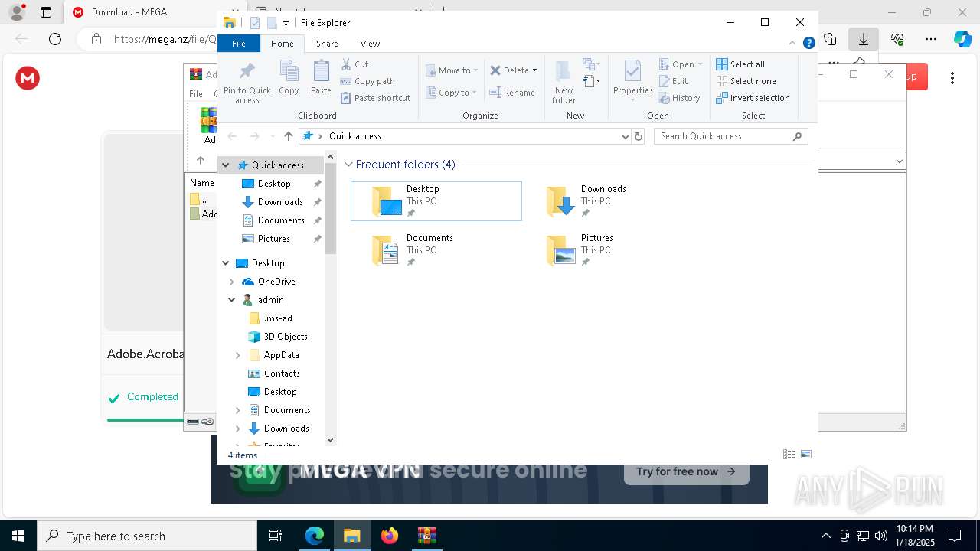
Task: Create a New folder from the ribbon
Action: pyautogui.click(x=563, y=83)
